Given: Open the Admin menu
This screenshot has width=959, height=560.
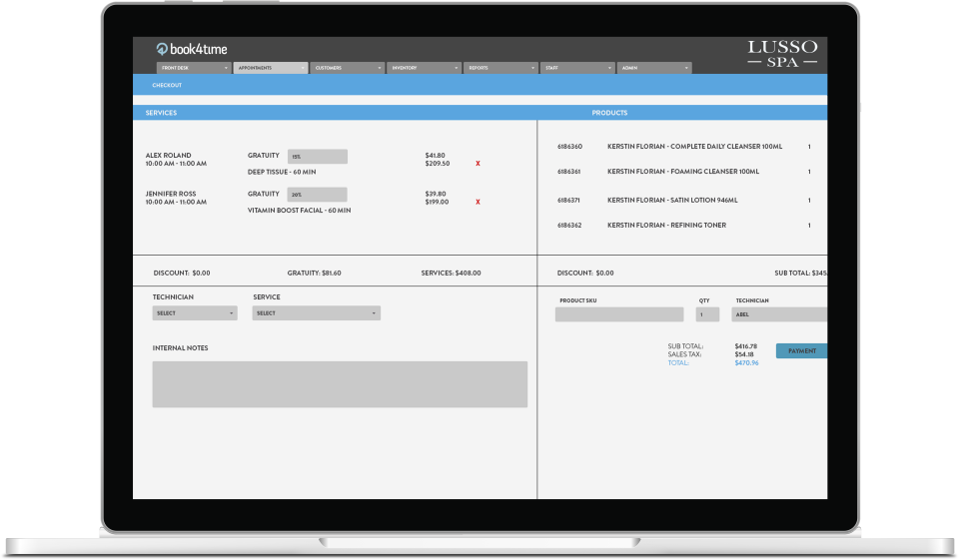Looking at the screenshot, I should pyautogui.click(x=654, y=69).
